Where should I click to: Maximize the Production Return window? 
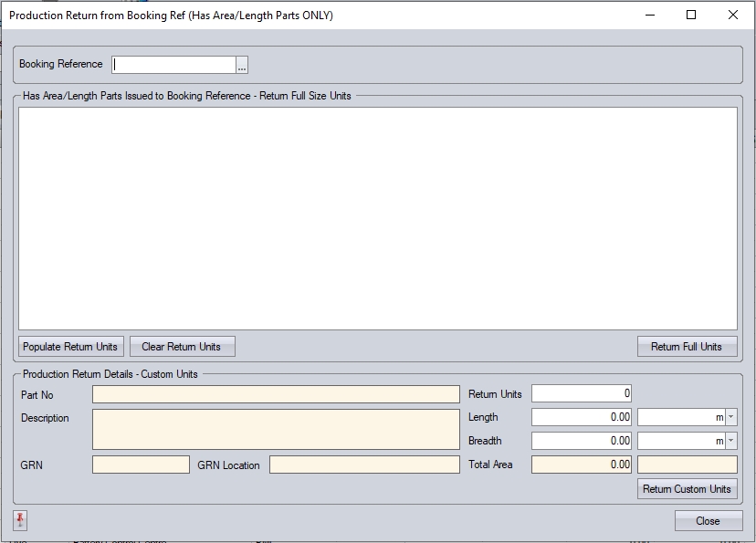(x=691, y=15)
